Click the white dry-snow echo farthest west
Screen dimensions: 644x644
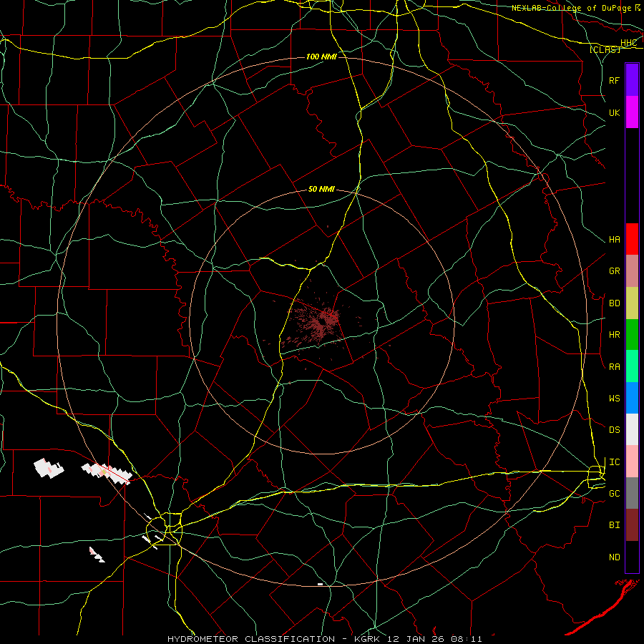click(49, 468)
